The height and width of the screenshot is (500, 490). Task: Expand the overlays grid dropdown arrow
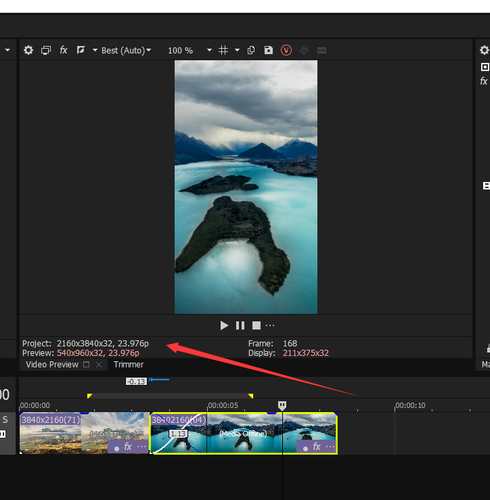coord(237,50)
